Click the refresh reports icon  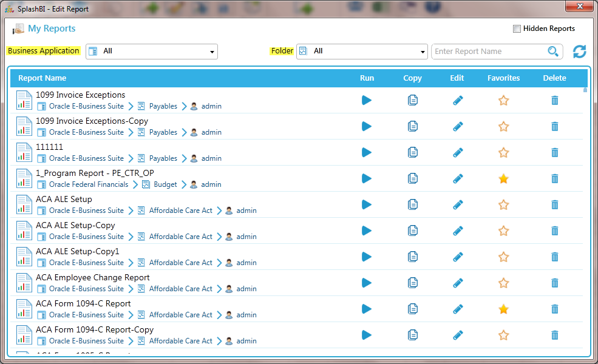click(580, 52)
